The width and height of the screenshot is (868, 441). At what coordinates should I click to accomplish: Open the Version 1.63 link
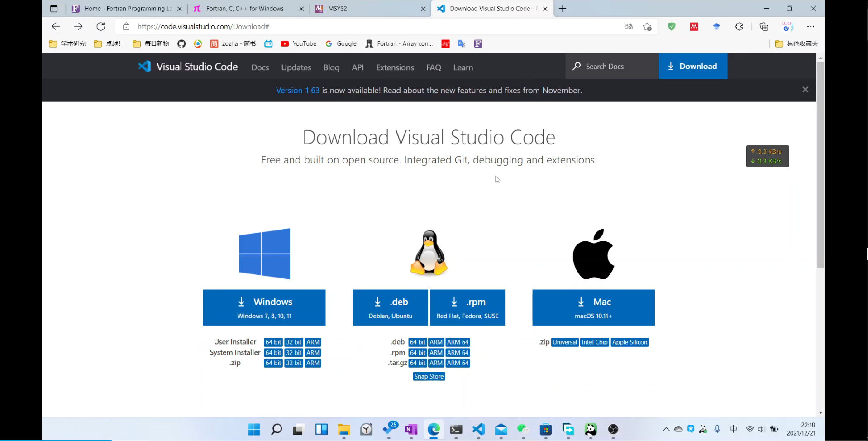coord(298,91)
